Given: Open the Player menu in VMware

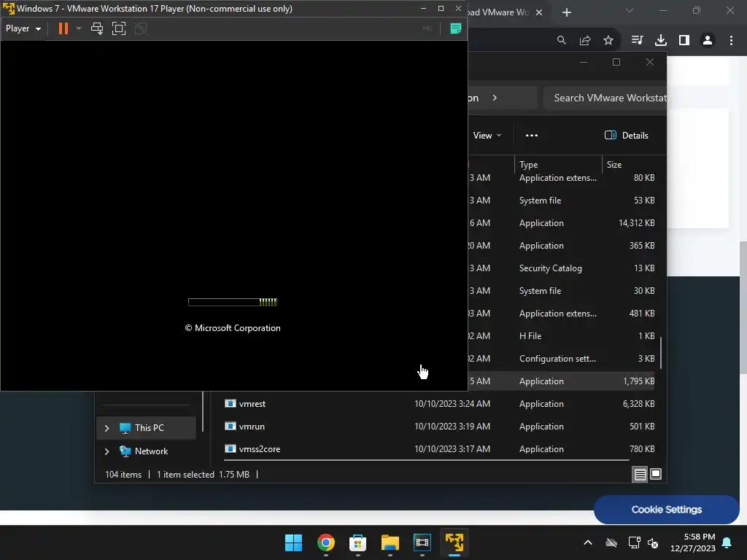Looking at the screenshot, I should click(23, 28).
